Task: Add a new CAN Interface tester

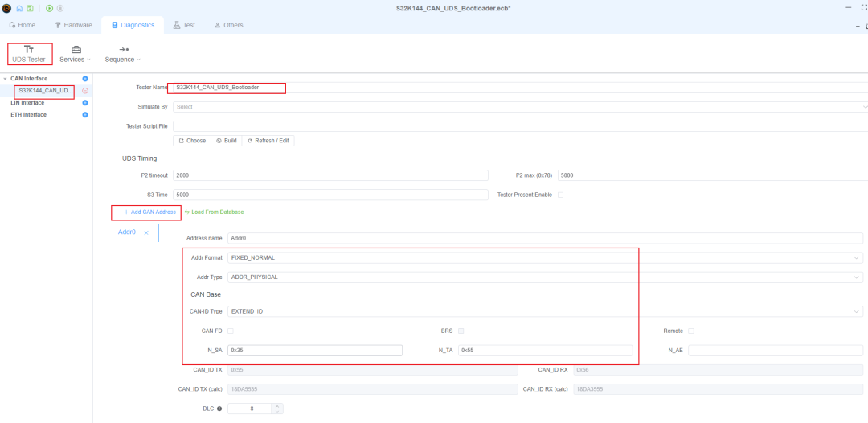Action: tap(85, 79)
